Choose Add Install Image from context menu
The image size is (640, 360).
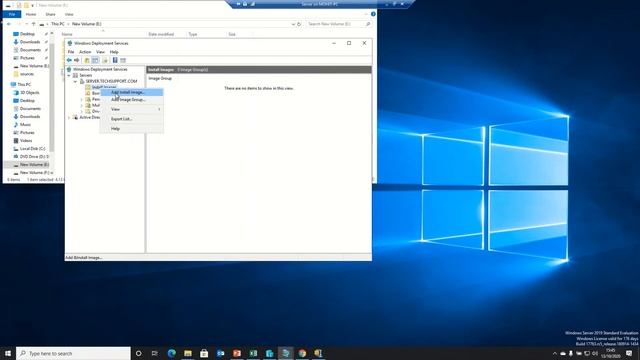tap(132, 93)
